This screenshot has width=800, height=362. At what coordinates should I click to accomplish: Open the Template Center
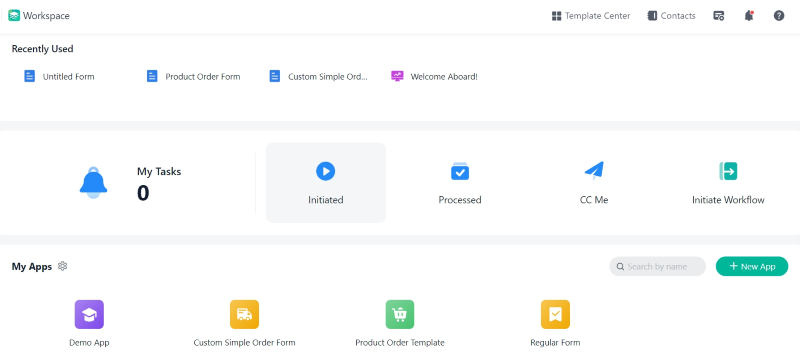591,16
